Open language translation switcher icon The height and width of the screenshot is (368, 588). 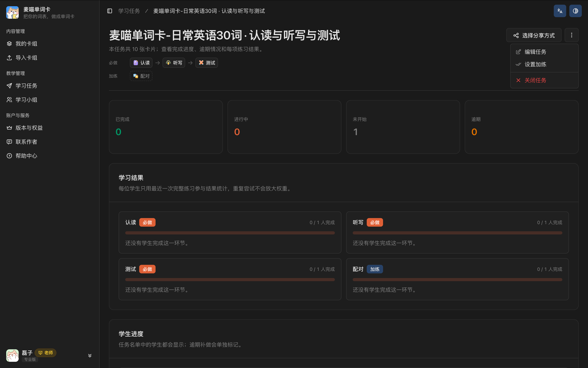click(560, 11)
